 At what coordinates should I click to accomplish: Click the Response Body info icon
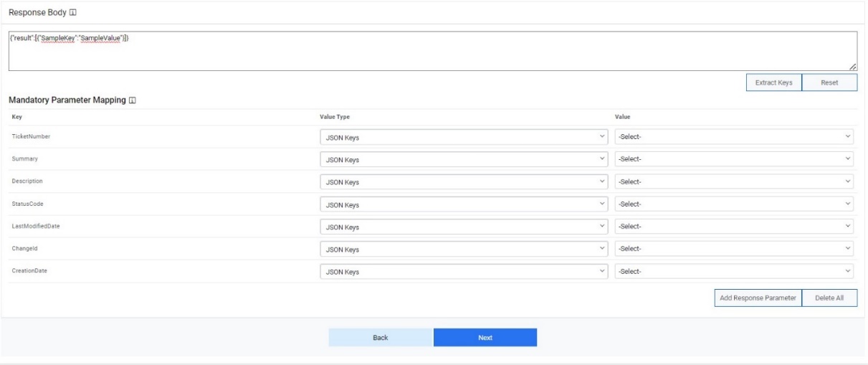pos(73,13)
